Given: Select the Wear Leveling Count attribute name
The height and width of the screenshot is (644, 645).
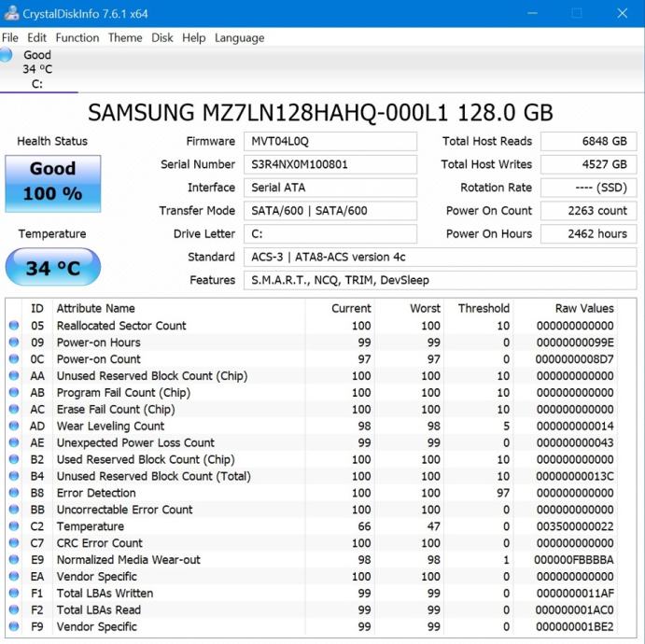Looking at the screenshot, I should click(x=110, y=426).
